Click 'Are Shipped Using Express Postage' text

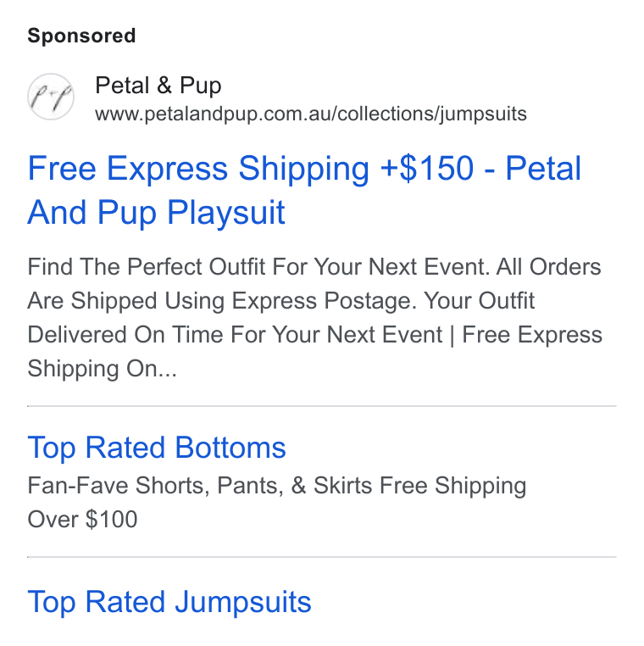(222, 301)
